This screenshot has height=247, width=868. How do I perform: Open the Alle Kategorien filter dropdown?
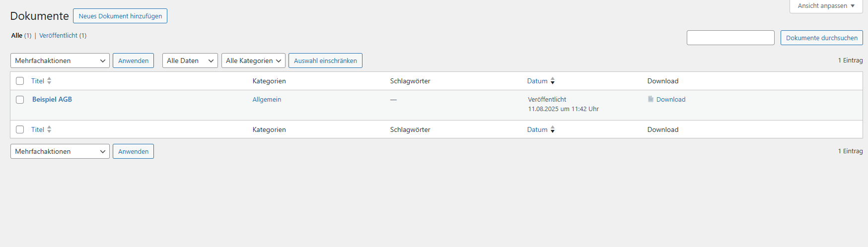253,61
